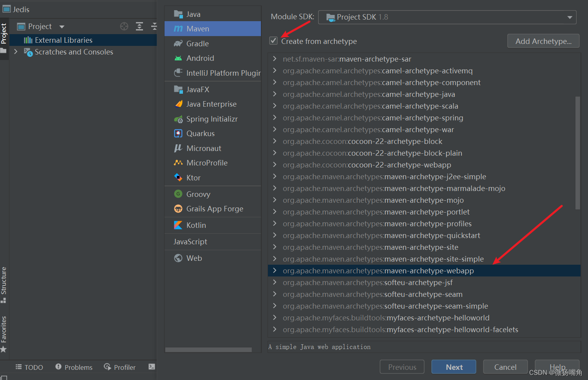Select camel-archetype-spring row

(x=424, y=118)
